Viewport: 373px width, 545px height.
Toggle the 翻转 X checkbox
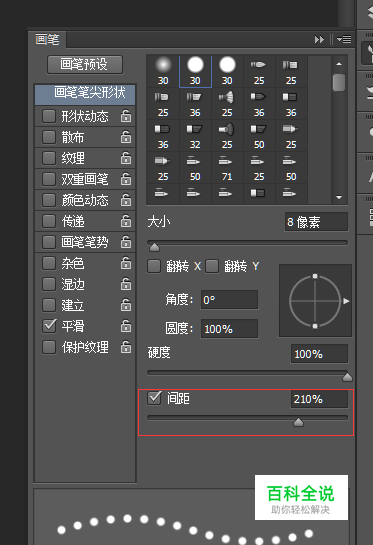click(x=154, y=267)
